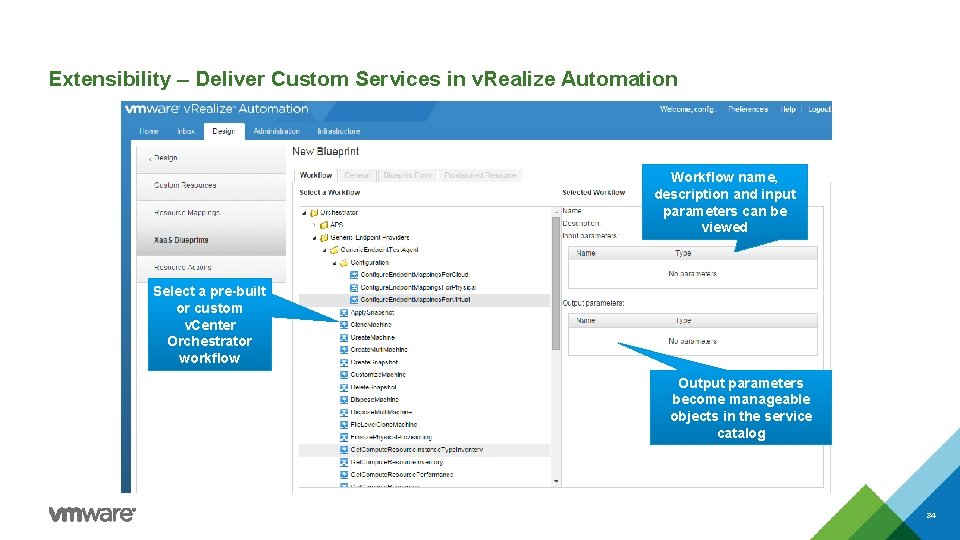Image resolution: width=960 pixels, height=540 pixels.
Task: Click the APS folder icon
Action: point(324,225)
